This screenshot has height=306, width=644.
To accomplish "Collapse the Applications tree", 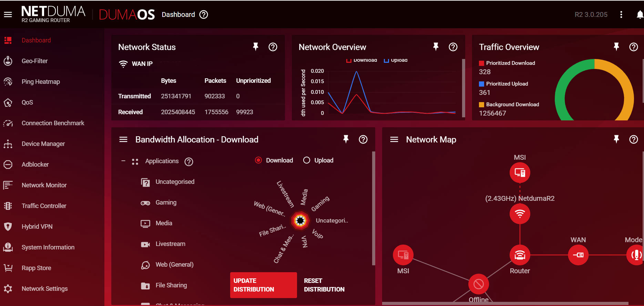I will click(123, 161).
